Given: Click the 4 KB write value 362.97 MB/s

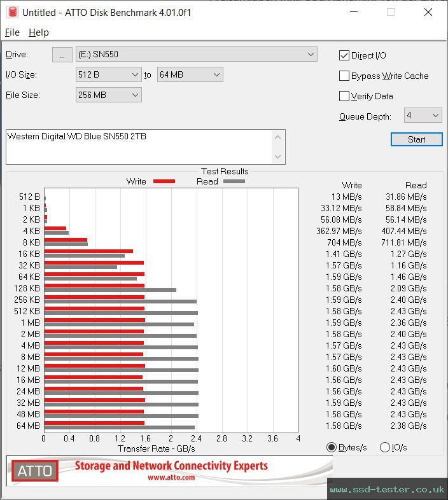Looking at the screenshot, I should pyautogui.click(x=339, y=231).
